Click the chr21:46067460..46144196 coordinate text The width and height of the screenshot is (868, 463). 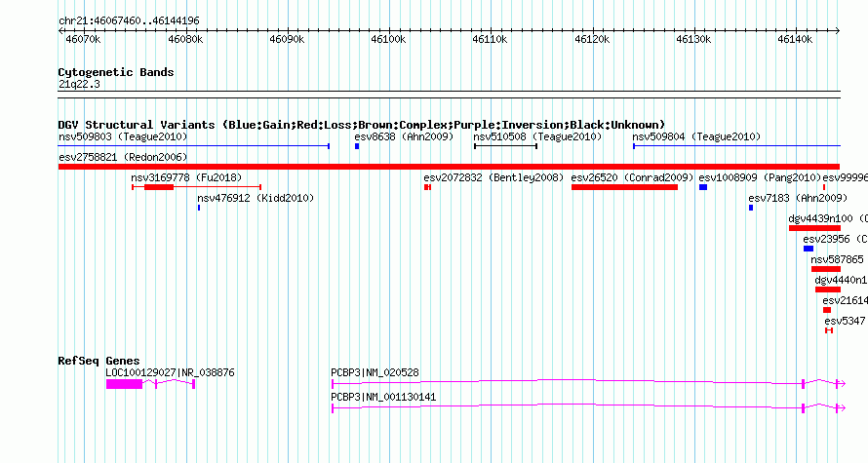tap(129, 20)
